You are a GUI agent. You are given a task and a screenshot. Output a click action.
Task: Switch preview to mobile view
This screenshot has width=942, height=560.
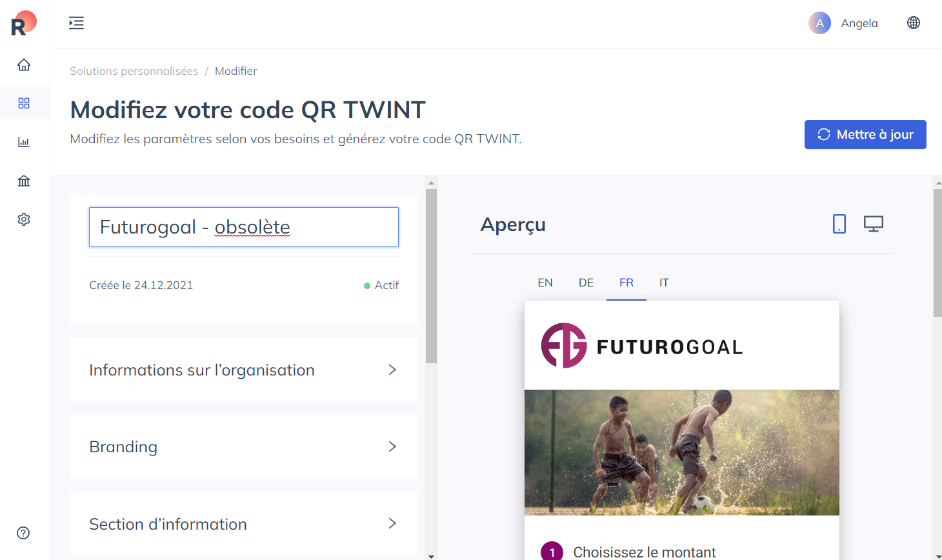point(839,224)
